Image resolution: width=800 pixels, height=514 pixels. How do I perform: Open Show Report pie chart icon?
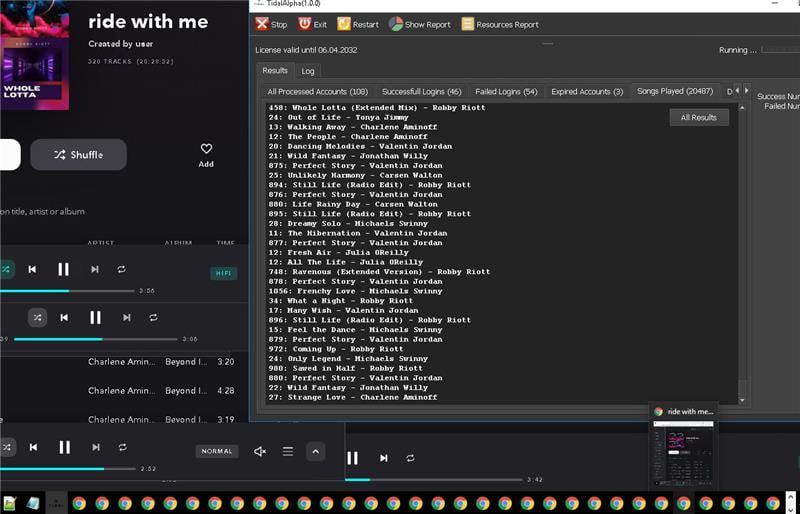click(396, 24)
